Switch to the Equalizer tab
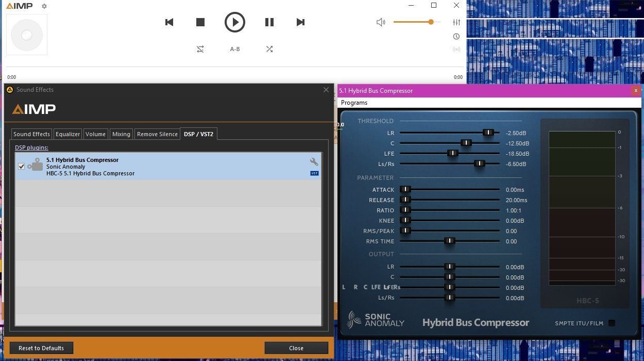 (68, 134)
